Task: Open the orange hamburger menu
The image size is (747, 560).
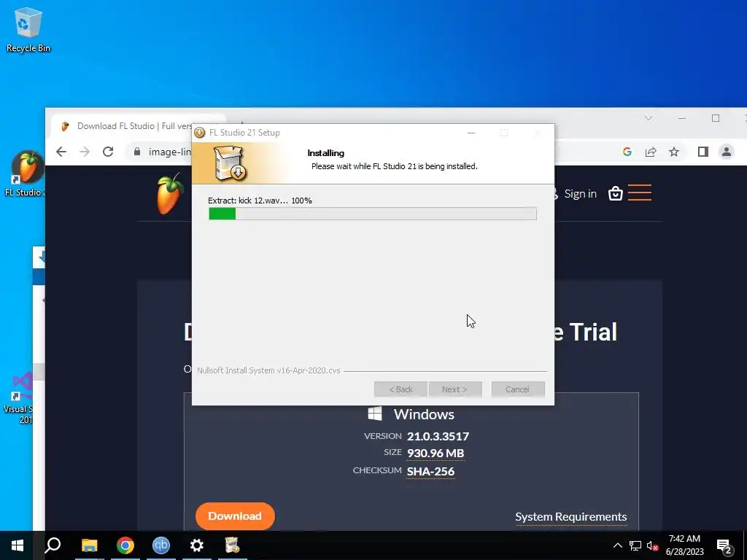Action: click(639, 192)
